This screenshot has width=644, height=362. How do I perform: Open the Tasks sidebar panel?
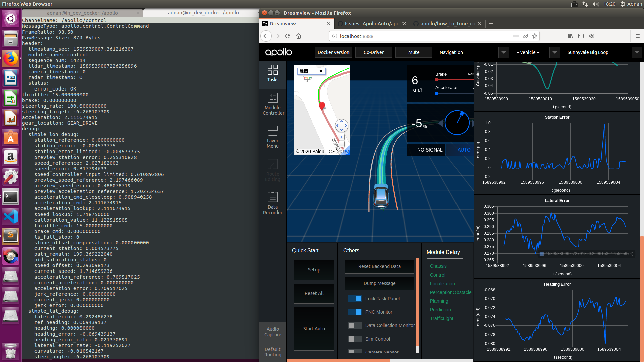[x=273, y=73]
